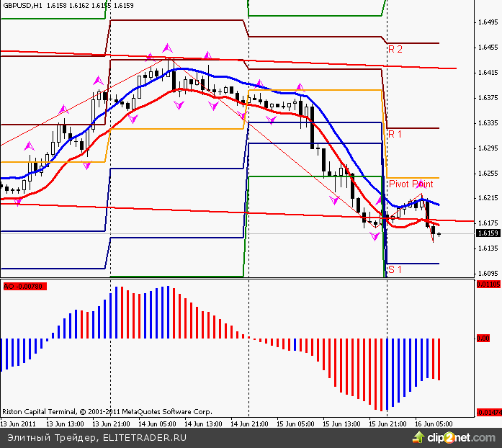The height and width of the screenshot is (448, 502).
Task: Select the R 1 resistance level label
Action: pyautogui.click(x=395, y=135)
